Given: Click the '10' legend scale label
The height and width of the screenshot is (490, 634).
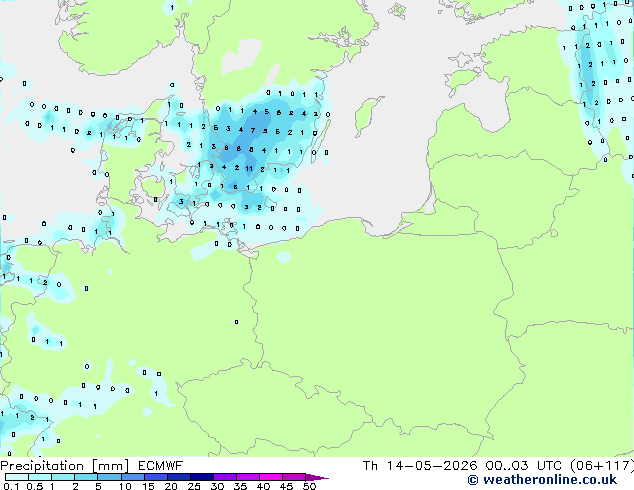Looking at the screenshot, I should click(125, 486).
